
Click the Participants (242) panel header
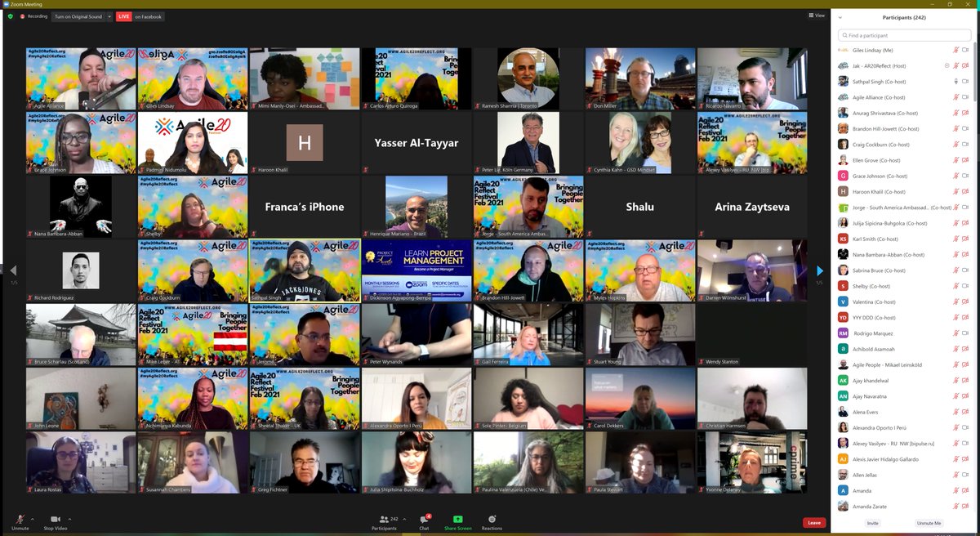[903, 16]
